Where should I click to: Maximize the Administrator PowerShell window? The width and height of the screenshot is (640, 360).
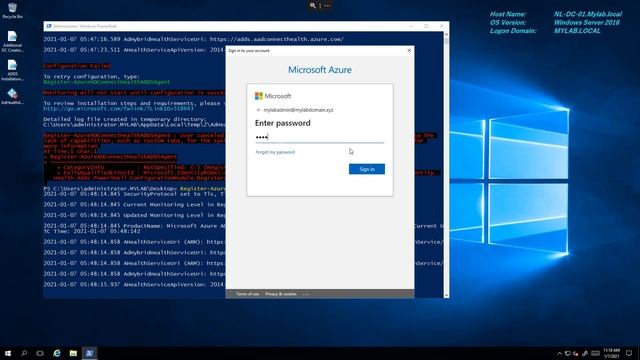426,26
